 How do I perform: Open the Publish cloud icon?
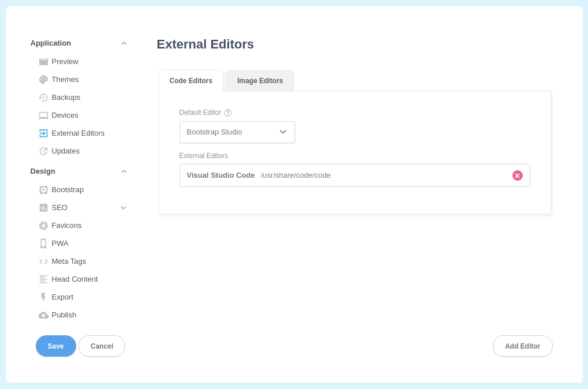[43, 315]
